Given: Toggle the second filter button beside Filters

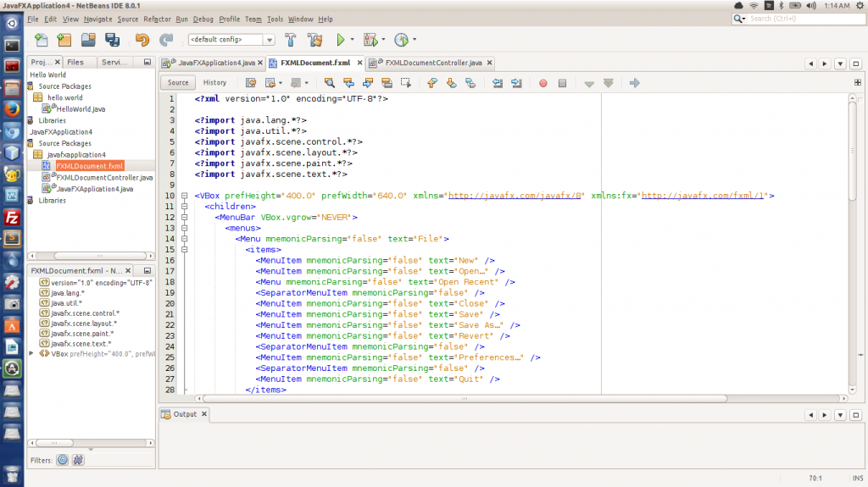Looking at the screenshot, I should 78,460.
